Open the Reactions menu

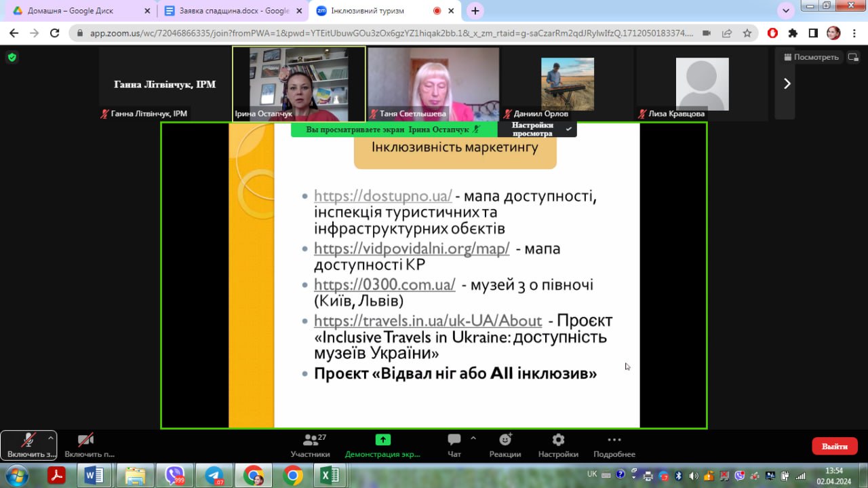pos(505,440)
